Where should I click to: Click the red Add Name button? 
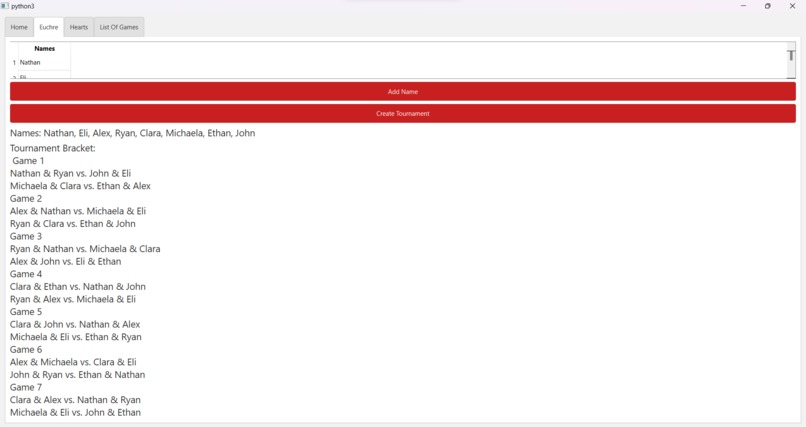point(402,91)
